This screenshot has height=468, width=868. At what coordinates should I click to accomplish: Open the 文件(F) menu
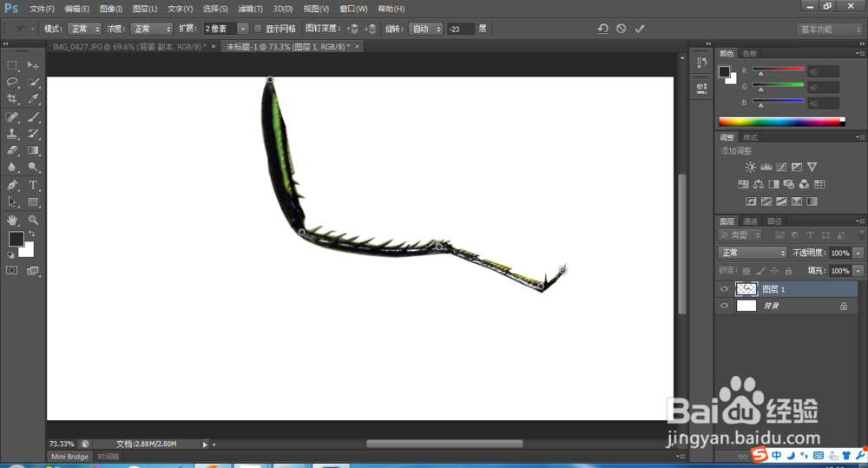pyautogui.click(x=42, y=9)
